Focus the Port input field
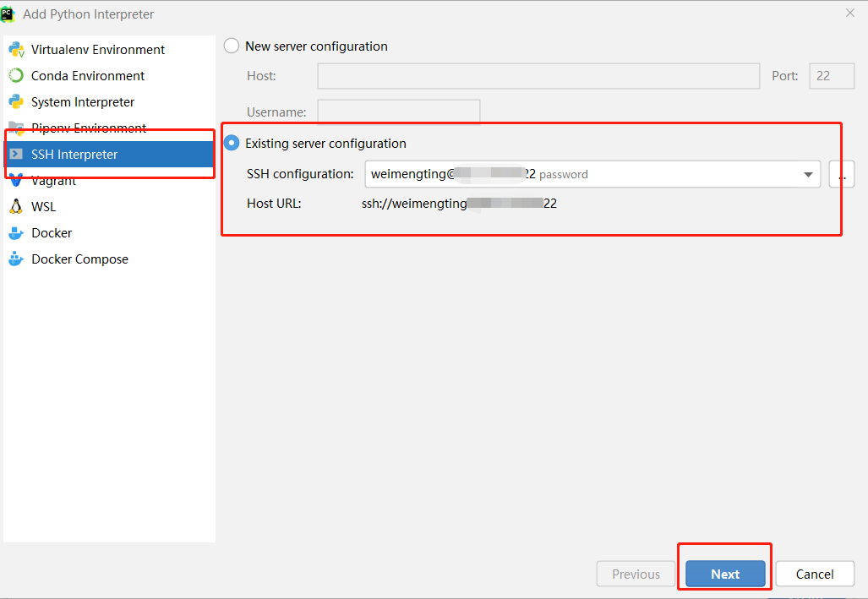This screenshot has height=599, width=868. [832, 76]
